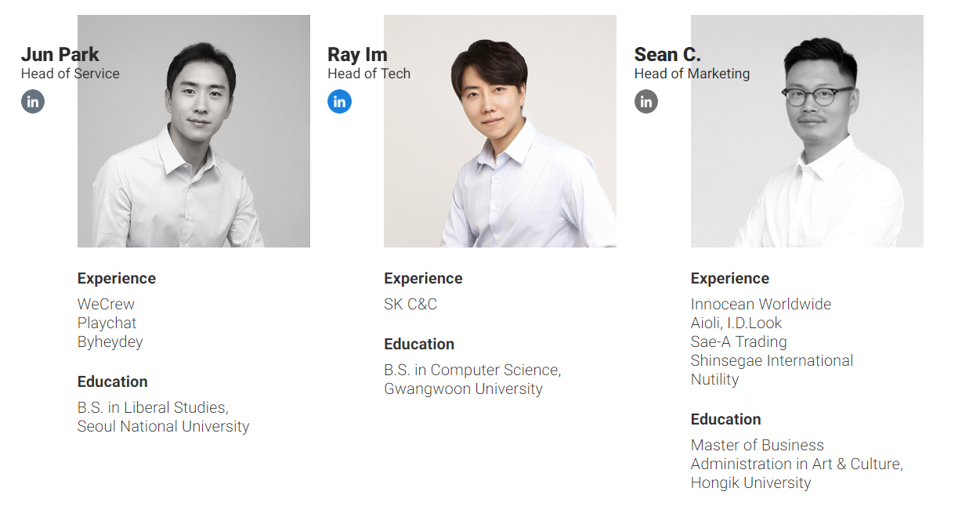This screenshot has height=524, width=980.
Task: Open Sean C.'s LinkedIn icon
Action: (646, 101)
